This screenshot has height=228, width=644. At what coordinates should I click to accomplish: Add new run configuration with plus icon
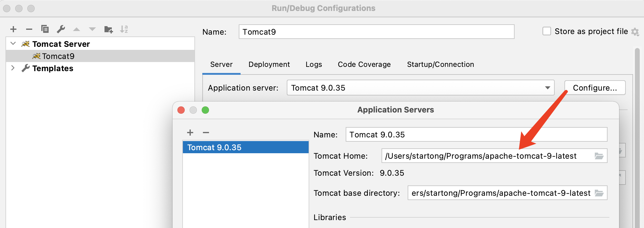(x=13, y=29)
